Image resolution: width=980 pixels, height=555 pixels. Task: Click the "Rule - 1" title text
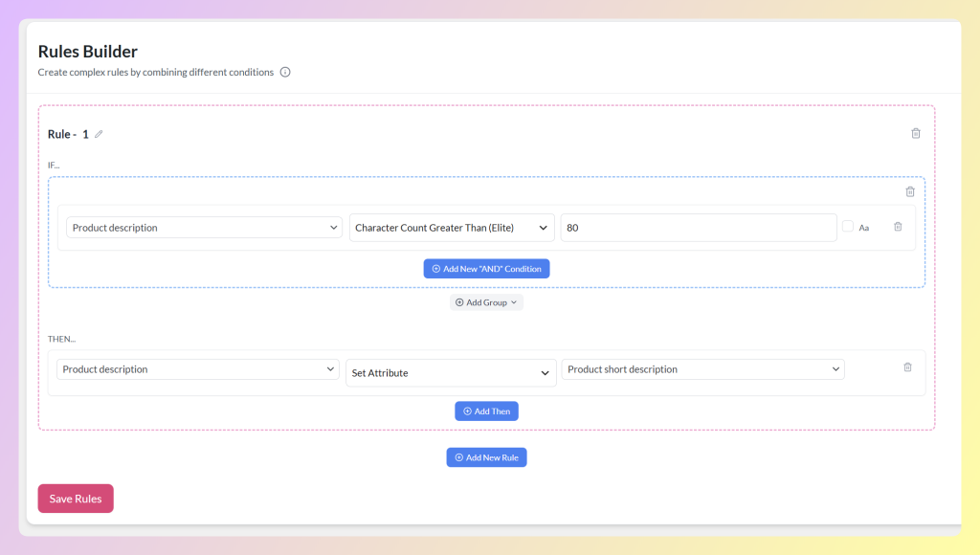point(68,134)
